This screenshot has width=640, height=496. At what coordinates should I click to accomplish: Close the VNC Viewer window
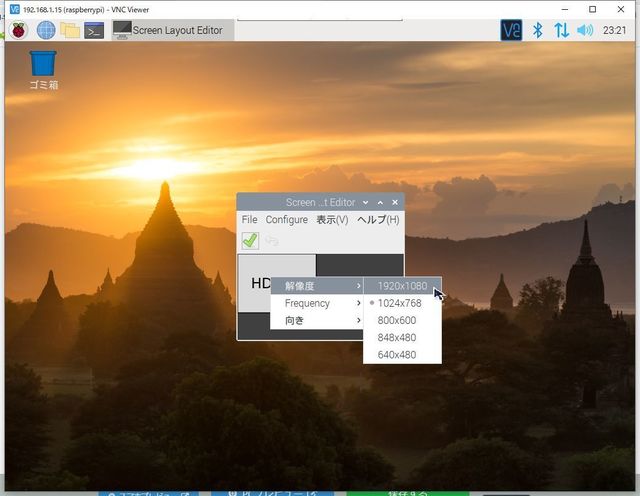pos(621,9)
